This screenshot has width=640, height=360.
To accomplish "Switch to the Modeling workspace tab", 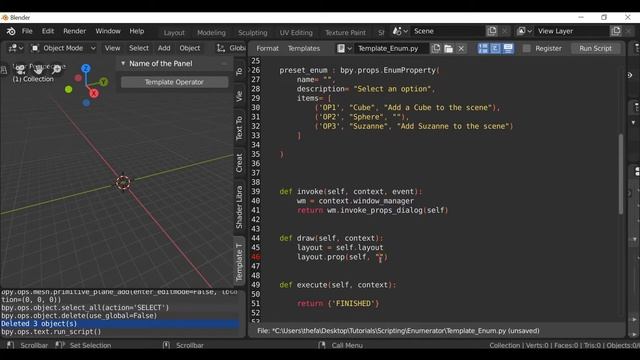I will pos(211,33).
